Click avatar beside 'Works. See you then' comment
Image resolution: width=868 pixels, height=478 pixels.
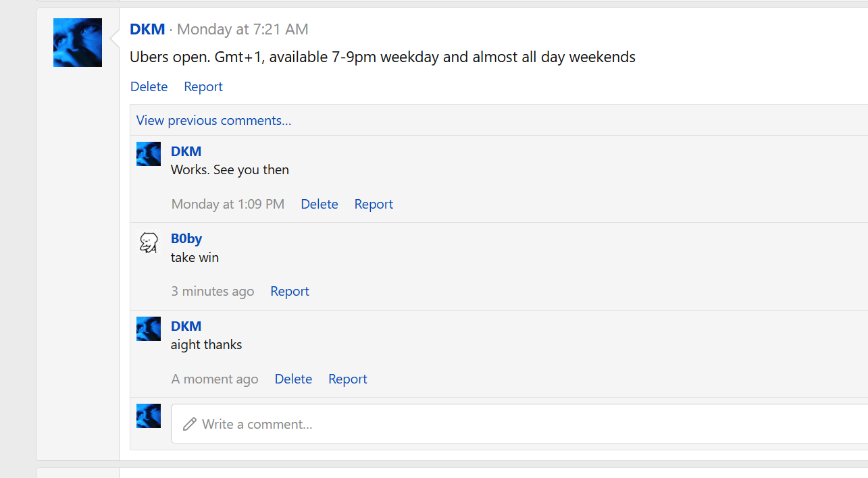[x=149, y=154]
